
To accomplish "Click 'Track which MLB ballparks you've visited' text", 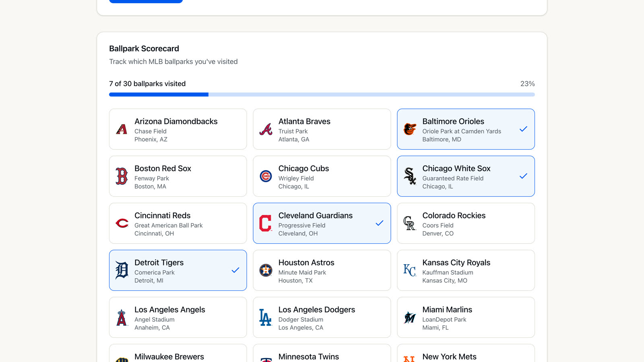I will click(173, 62).
